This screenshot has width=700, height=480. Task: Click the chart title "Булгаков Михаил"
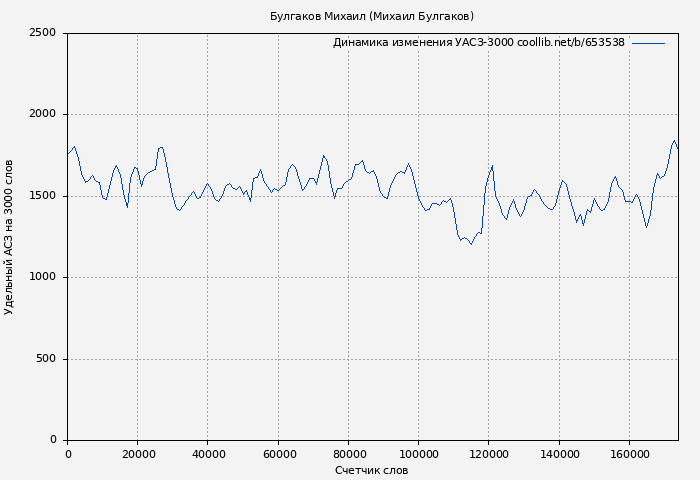click(372, 16)
